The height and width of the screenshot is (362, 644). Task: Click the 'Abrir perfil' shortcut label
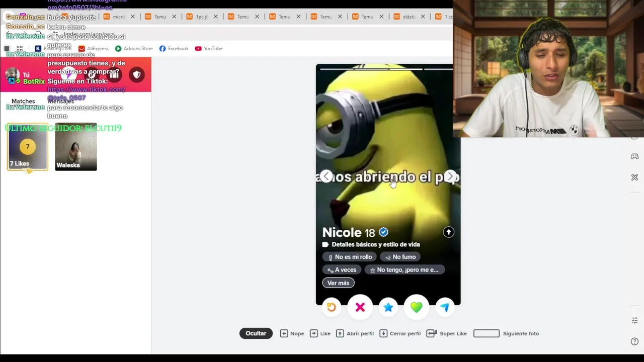click(x=360, y=333)
